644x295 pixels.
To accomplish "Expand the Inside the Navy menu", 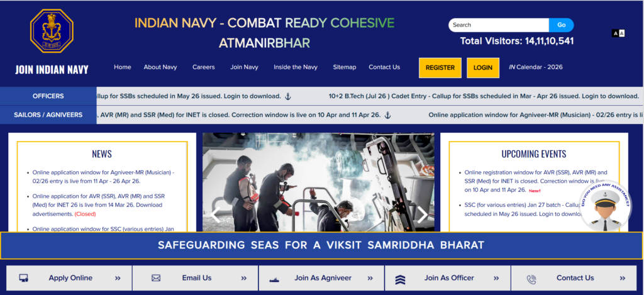I will point(296,67).
